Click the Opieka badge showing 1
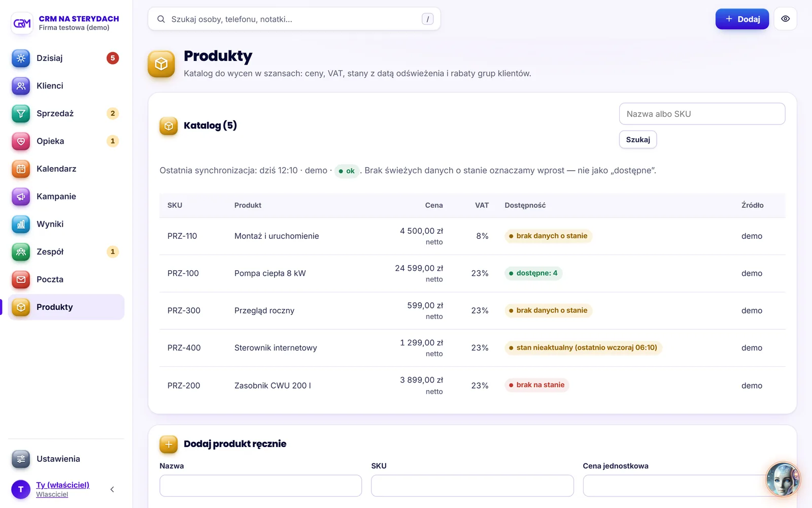 click(x=113, y=141)
